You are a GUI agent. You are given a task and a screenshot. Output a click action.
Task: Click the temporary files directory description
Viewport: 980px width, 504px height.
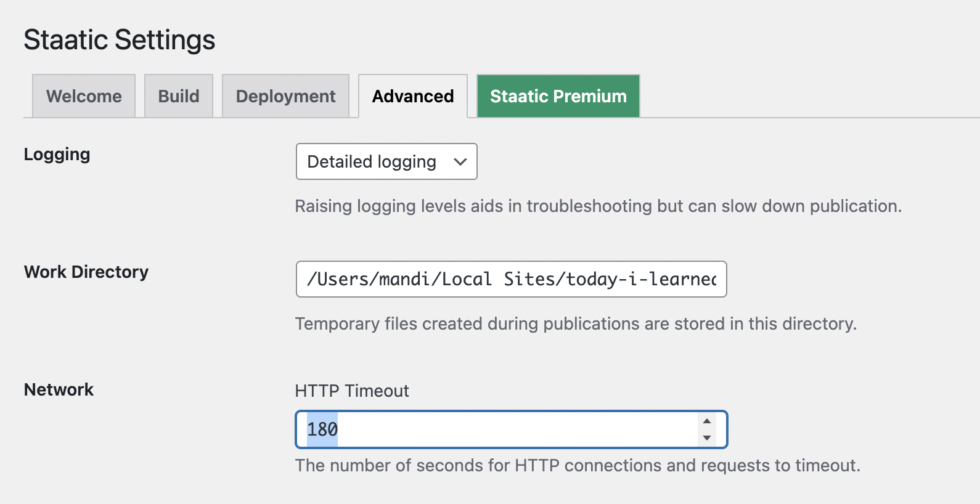point(576,323)
